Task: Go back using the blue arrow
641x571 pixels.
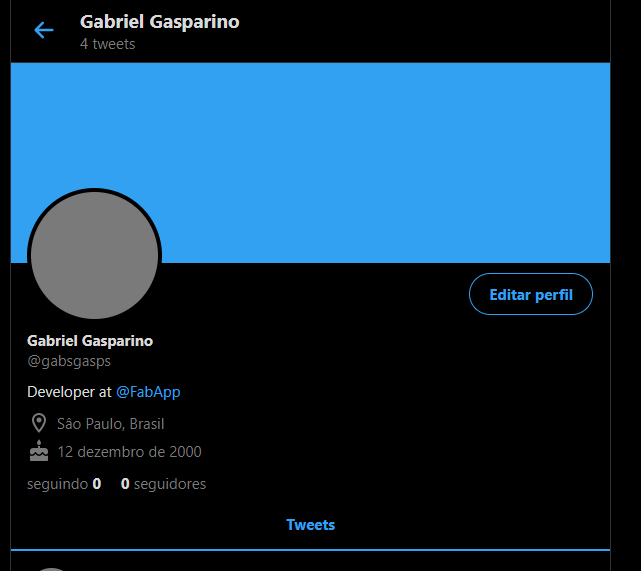Action: (x=44, y=30)
